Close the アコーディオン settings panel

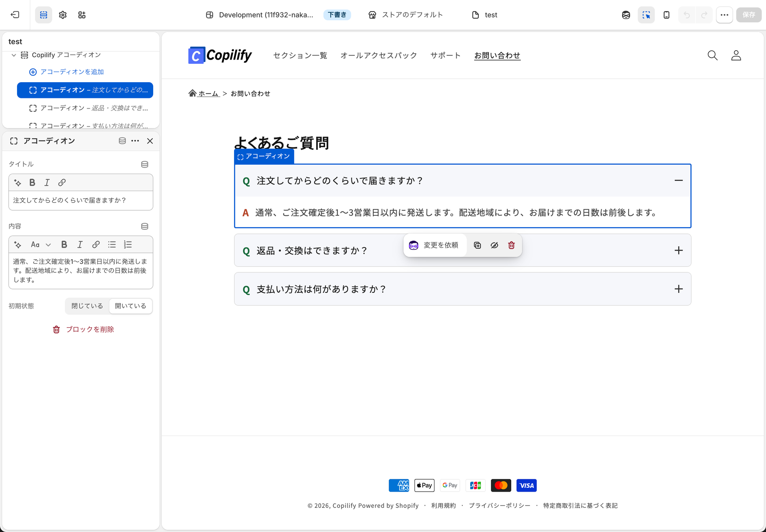click(150, 141)
